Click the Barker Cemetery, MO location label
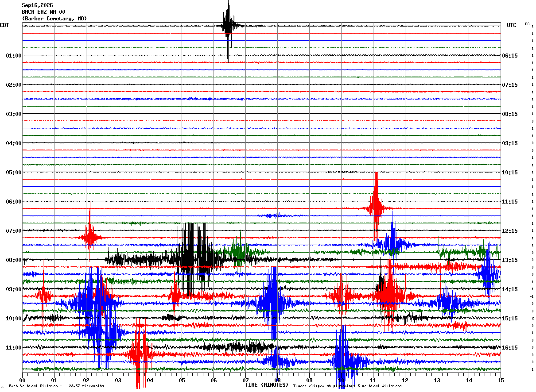Image resolution: width=536 pixels, height=392 pixels. pos(54,19)
